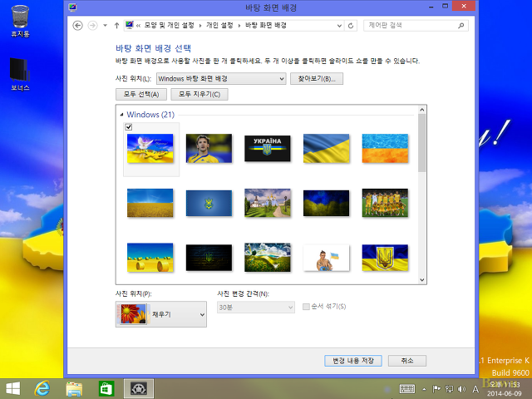Toggle 순서 섞기(S) shuffle checkbox

pyautogui.click(x=306, y=307)
